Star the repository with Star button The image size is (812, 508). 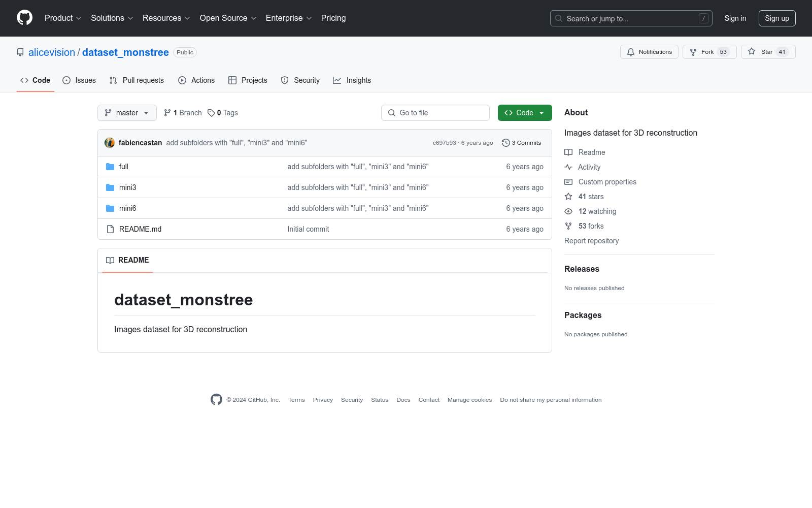768,52
